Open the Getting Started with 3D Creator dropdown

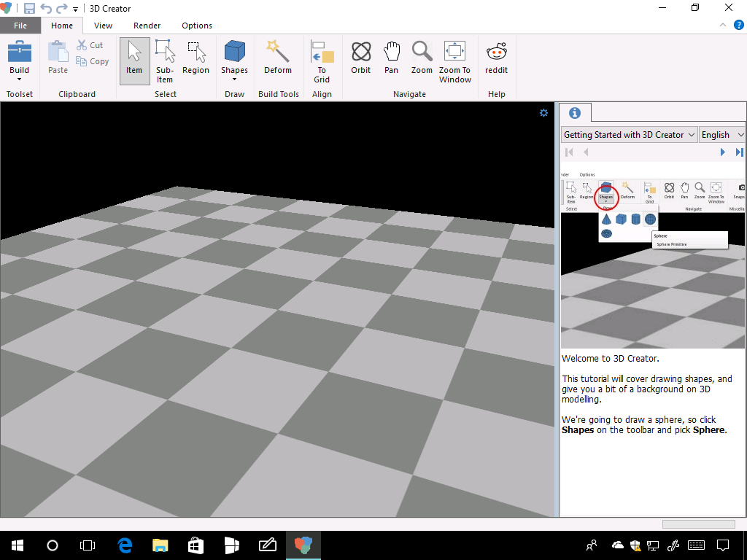coord(630,135)
